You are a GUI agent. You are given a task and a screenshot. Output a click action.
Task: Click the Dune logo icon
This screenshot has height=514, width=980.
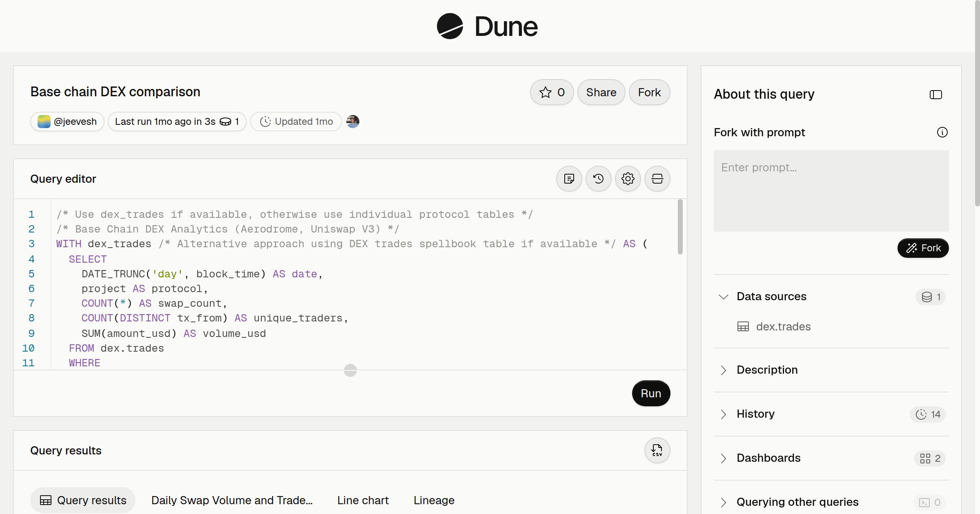(x=450, y=27)
